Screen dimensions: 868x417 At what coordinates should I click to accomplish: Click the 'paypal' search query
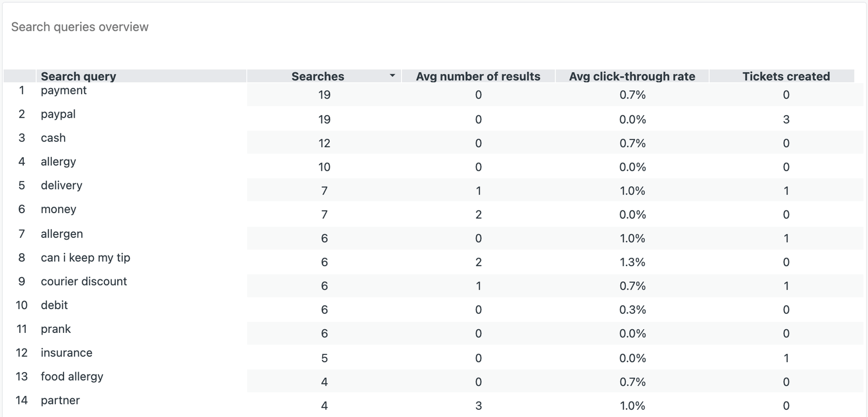tap(58, 114)
